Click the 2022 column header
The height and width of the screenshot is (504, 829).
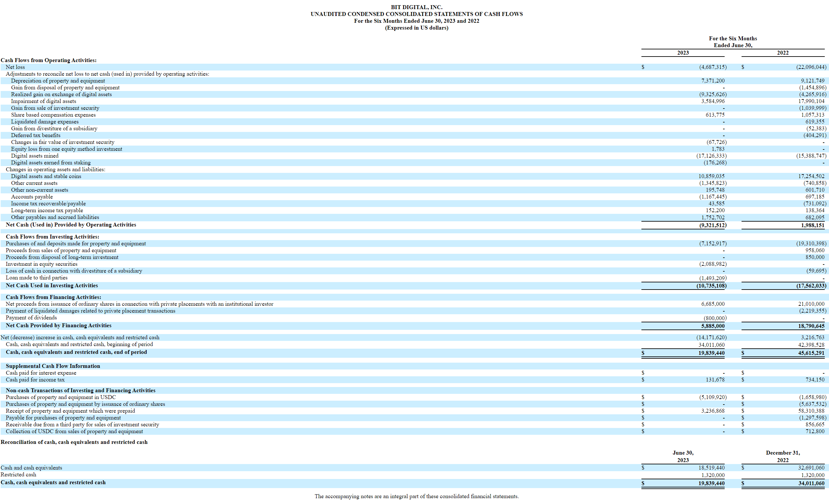pyautogui.click(x=783, y=53)
